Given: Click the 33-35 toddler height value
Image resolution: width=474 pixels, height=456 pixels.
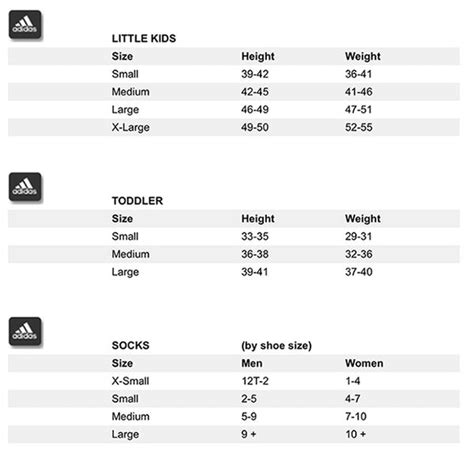Looking at the screenshot, I should [x=255, y=236].
